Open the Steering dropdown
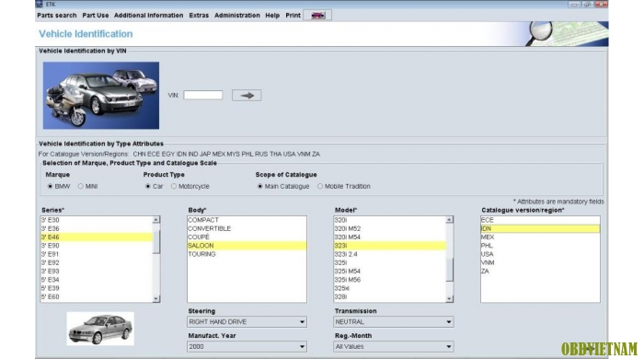 click(x=247, y=321)
